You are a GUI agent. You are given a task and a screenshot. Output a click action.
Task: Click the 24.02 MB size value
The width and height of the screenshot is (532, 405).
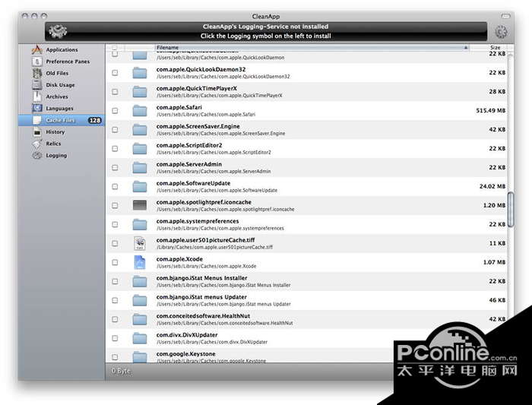(x=492, y=187)
